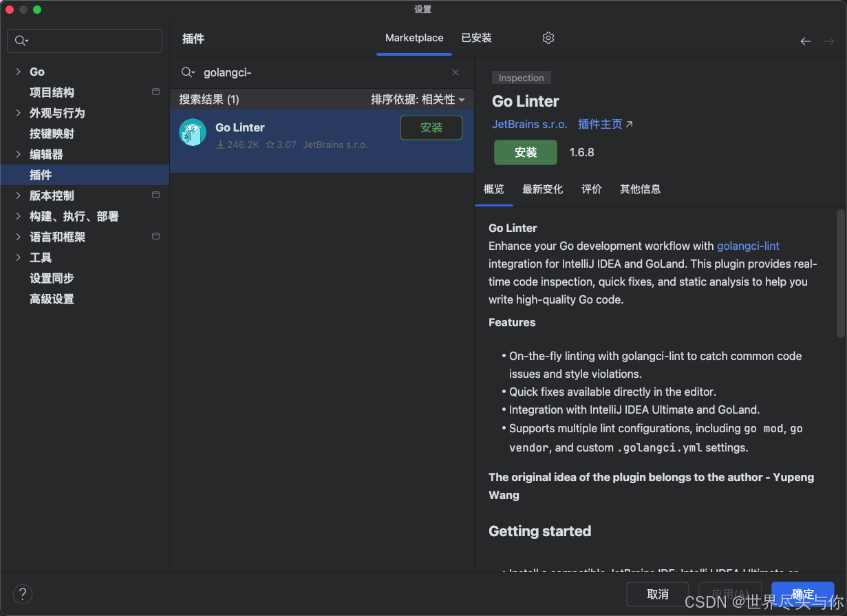Click the 确定 button
Image resolution: width=847 pixels, height=616 pixels.
pyautogui.click(x=803, y=594)
